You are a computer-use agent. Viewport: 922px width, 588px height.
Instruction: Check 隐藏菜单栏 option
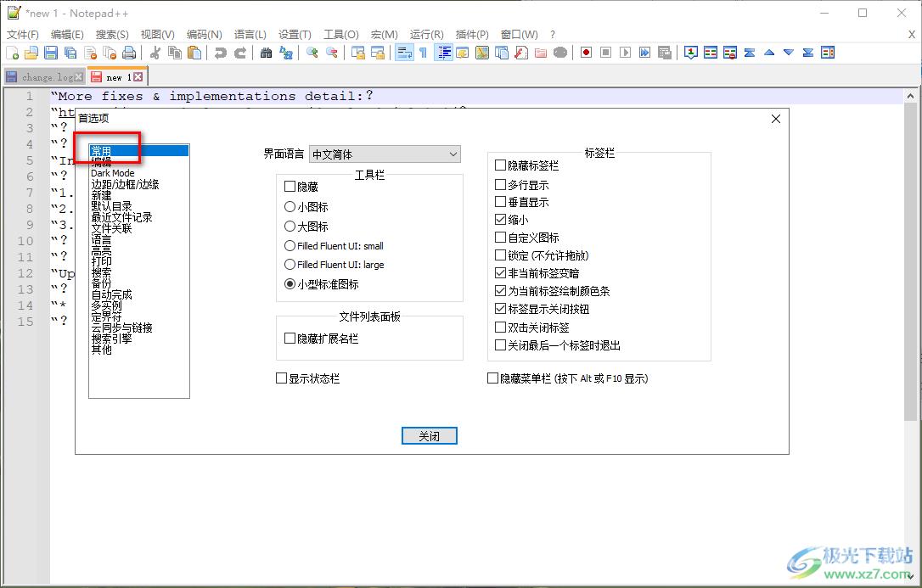(567, 378)
